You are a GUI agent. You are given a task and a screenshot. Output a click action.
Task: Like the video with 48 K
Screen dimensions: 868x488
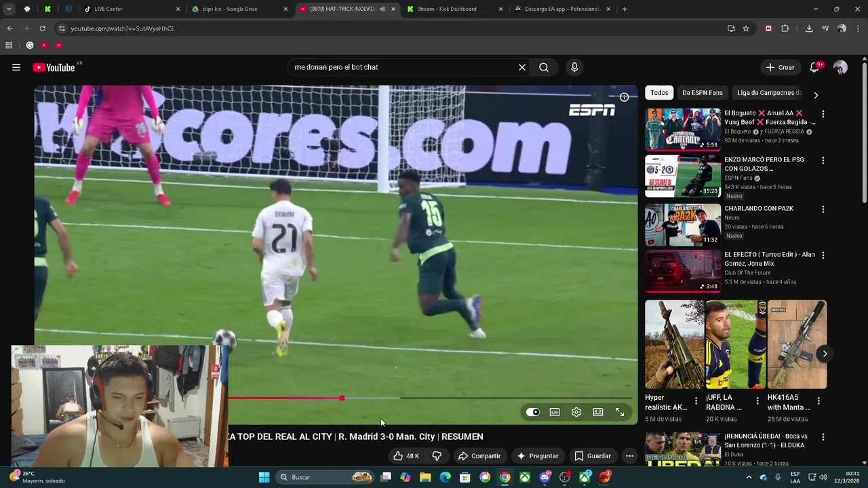coord(406,456)
